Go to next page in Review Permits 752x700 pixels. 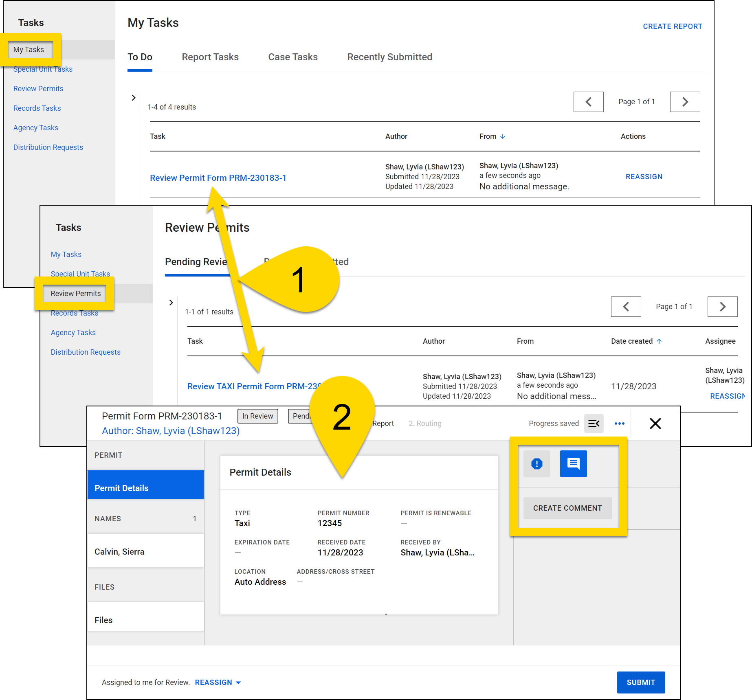point(722,307)
